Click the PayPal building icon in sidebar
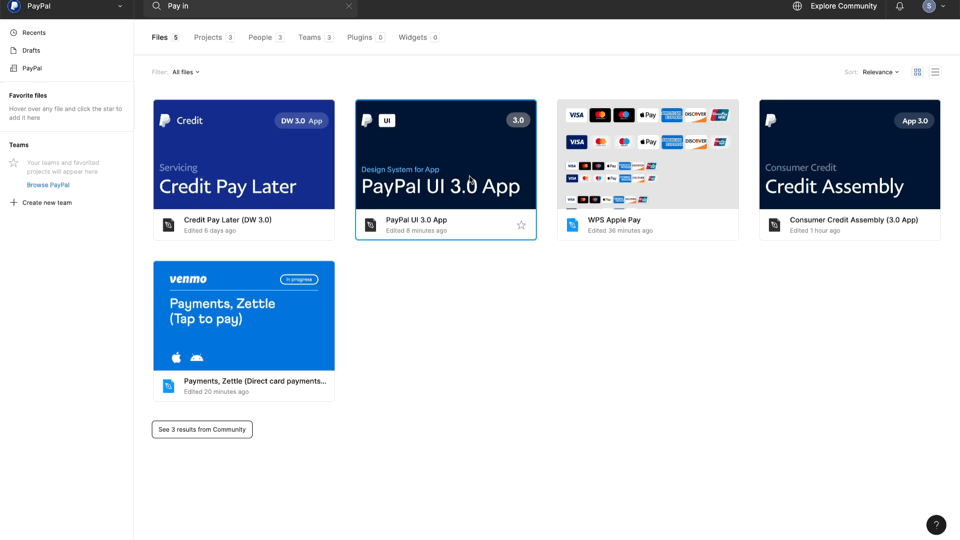This screenshot has width=960, height=540. (13, 68)
